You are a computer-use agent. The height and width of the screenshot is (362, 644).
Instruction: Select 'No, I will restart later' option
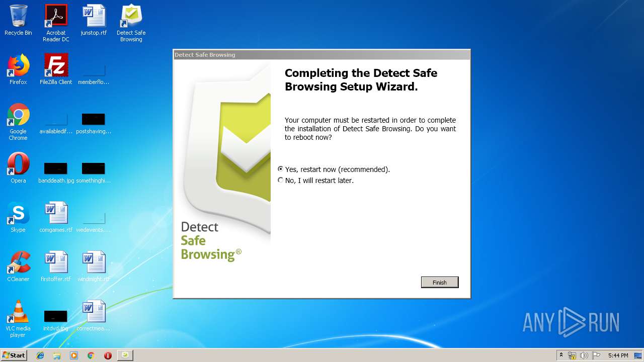(316, 180)
